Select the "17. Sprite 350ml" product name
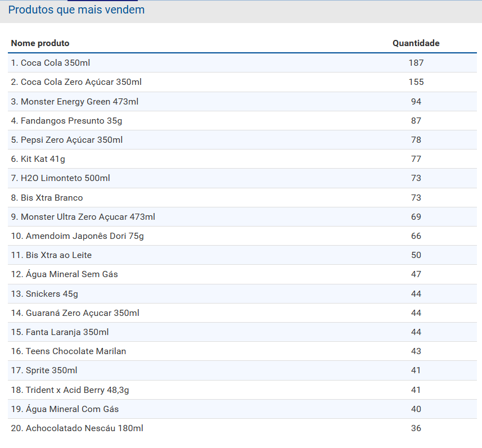Image resolution: width=482 pixels, height=448 pixels. click(x=44, y=370)
